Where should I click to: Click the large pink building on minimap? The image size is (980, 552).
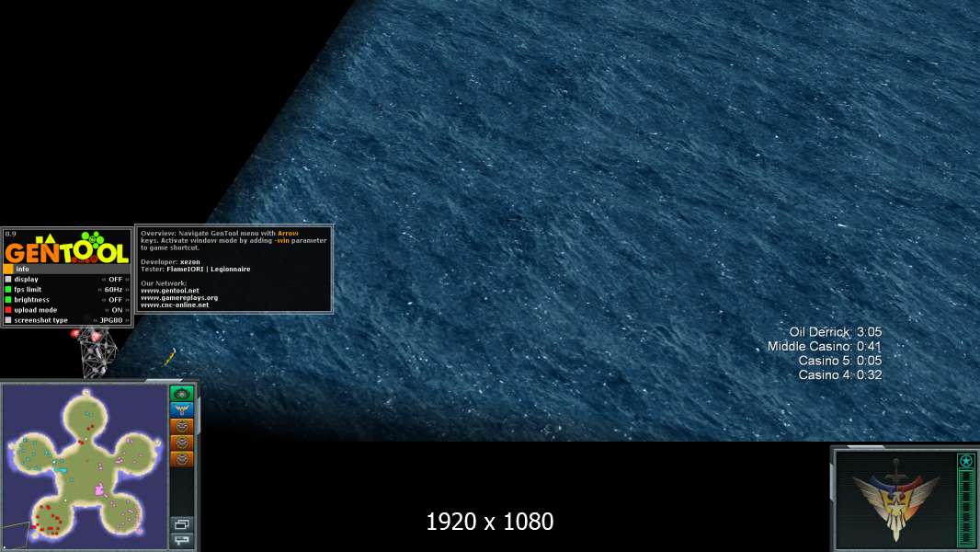[x=98, y=489]
